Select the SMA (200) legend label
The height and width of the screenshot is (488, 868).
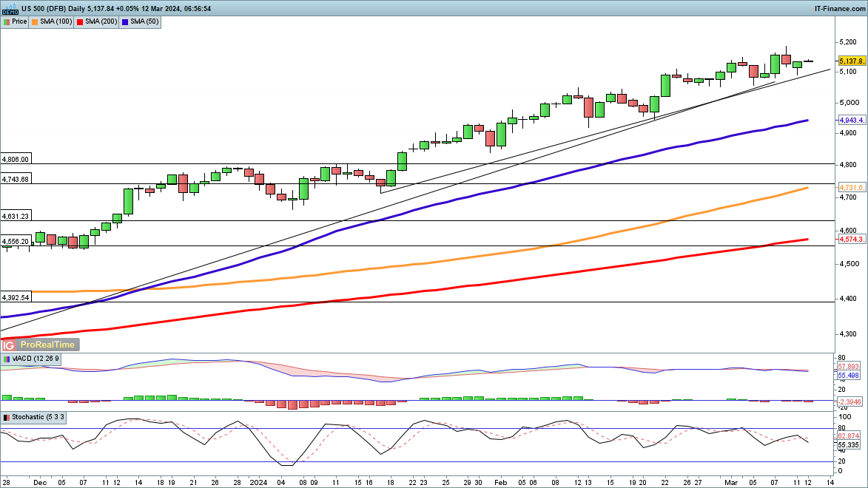click(101, 21)
